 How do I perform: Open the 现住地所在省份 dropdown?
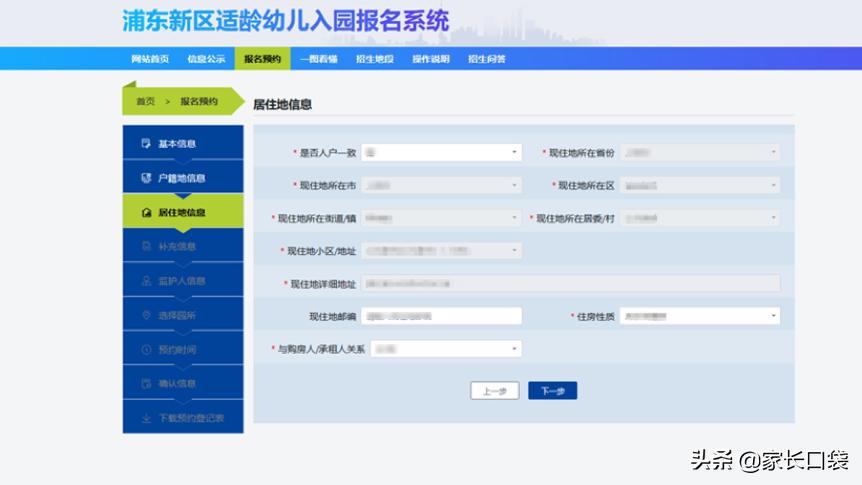700,152
